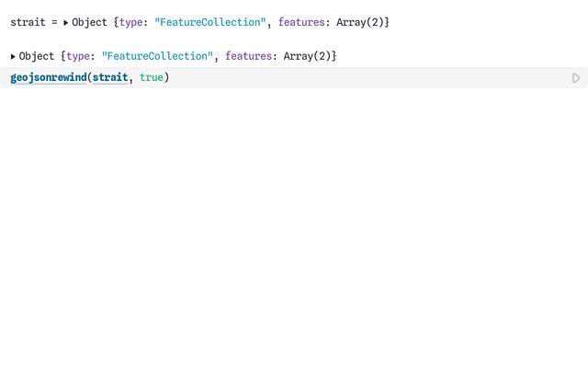The image size is (588, 368).
Task: Expand Array(2) in the unnamed output
Action: pos(310,57)
